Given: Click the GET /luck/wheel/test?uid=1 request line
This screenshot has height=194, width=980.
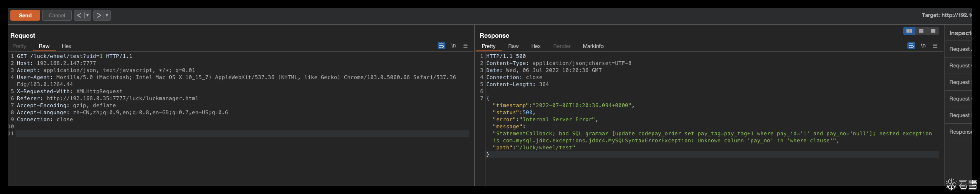Looking at the screenshot, I should pyautogui.click(x=75, y=56).
